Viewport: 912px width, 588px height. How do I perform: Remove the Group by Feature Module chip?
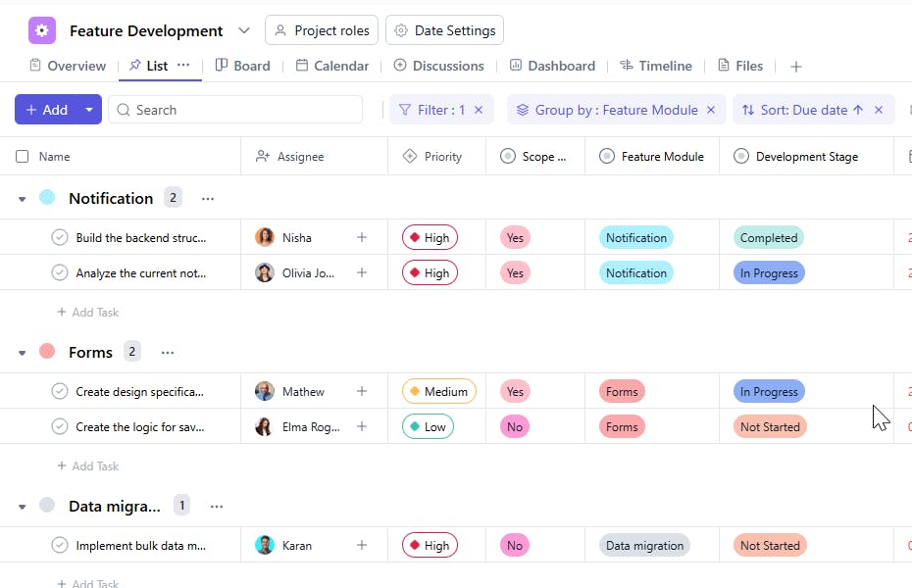pos(711,110)
